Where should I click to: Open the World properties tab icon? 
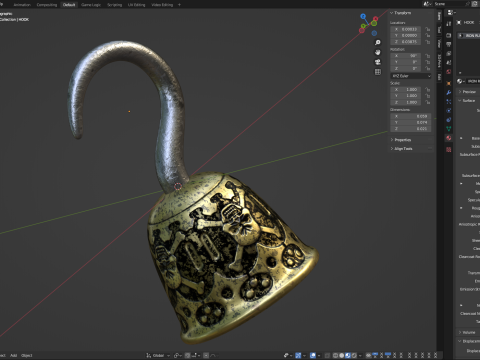tap(449, 72)
